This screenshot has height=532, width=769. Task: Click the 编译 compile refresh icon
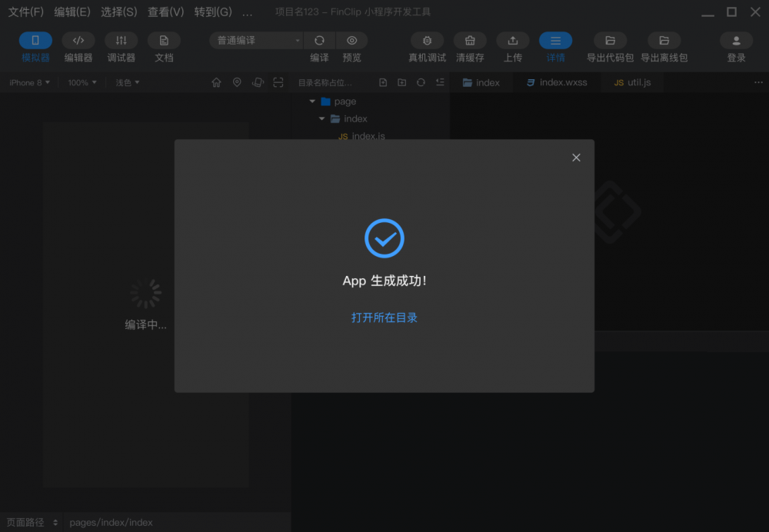pos(319,41)
